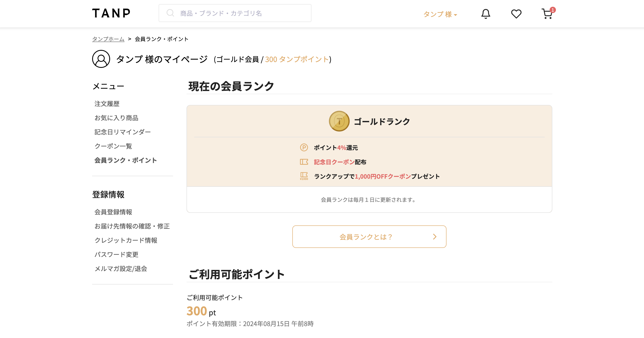Click the chevron on 会員ランクとは？
The width and height of the screenshot is (644, 338).
[435, 237]
